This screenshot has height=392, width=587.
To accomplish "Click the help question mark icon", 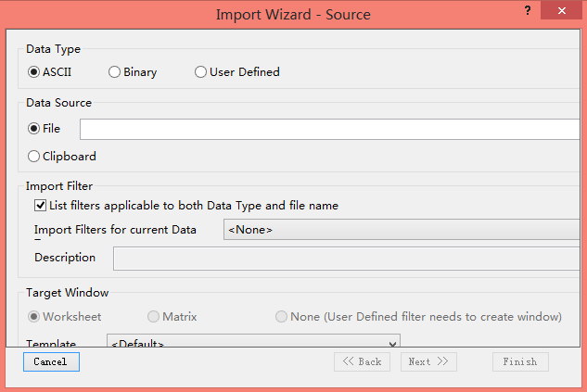I will coord(528,10).
